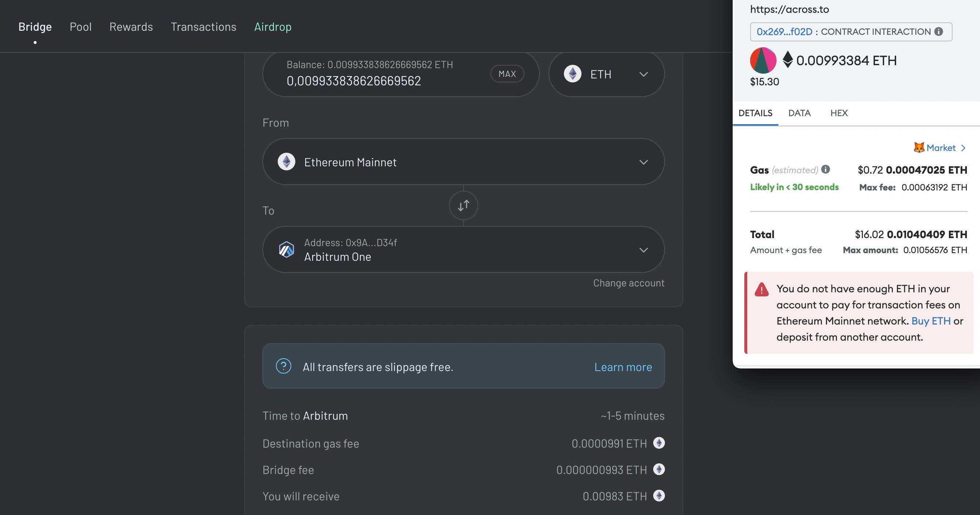Click the info icon beside Gas (estimated)
Viewport: 980px width, 515px height.
coord(826,170)
